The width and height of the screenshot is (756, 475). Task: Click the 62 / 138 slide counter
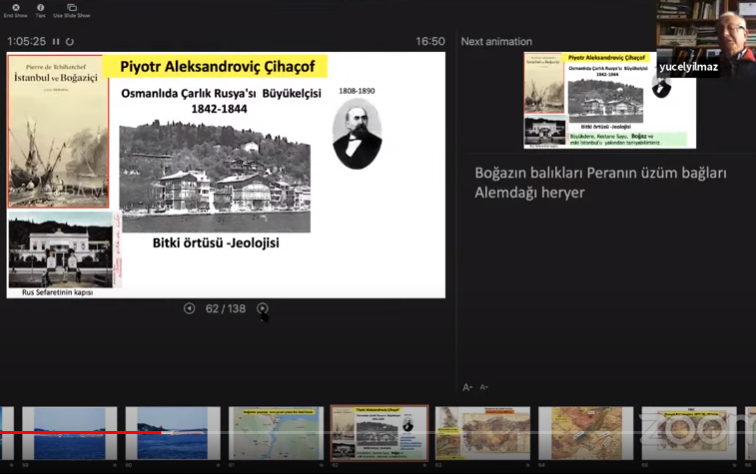226,309
